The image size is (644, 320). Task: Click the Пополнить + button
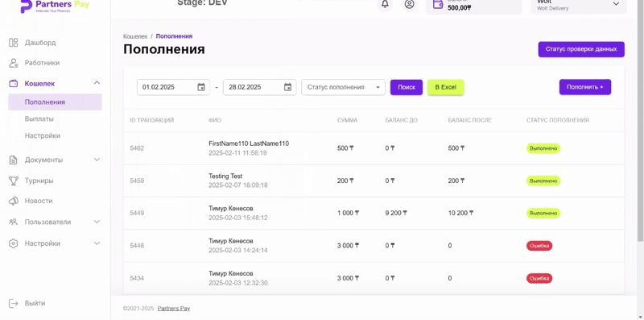[x=585, y=87]
